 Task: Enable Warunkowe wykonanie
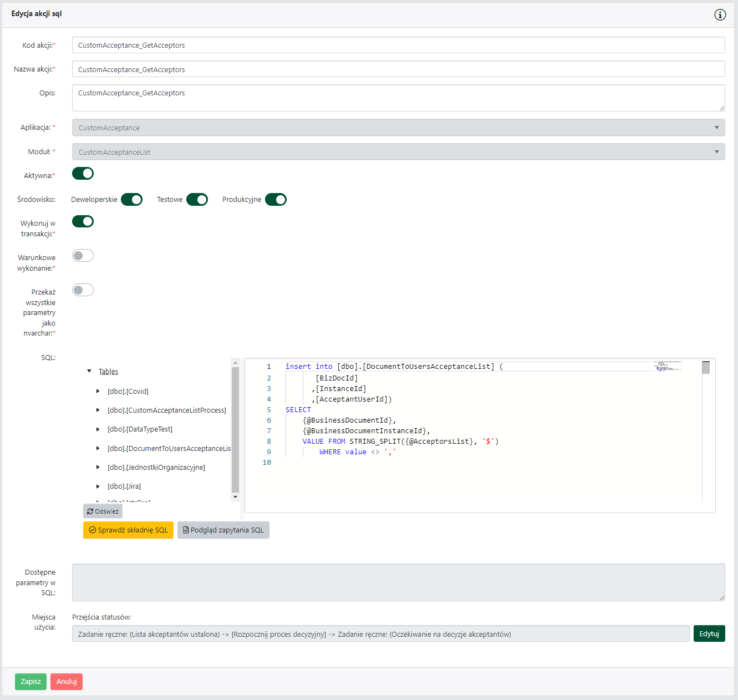[x=83, y=255]
